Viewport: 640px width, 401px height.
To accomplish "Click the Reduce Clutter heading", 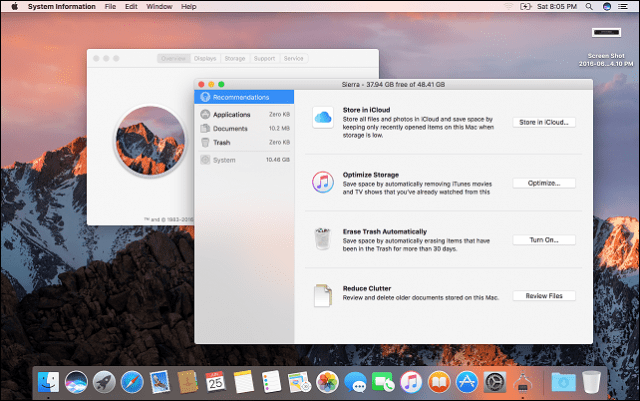I will [367, 288].
